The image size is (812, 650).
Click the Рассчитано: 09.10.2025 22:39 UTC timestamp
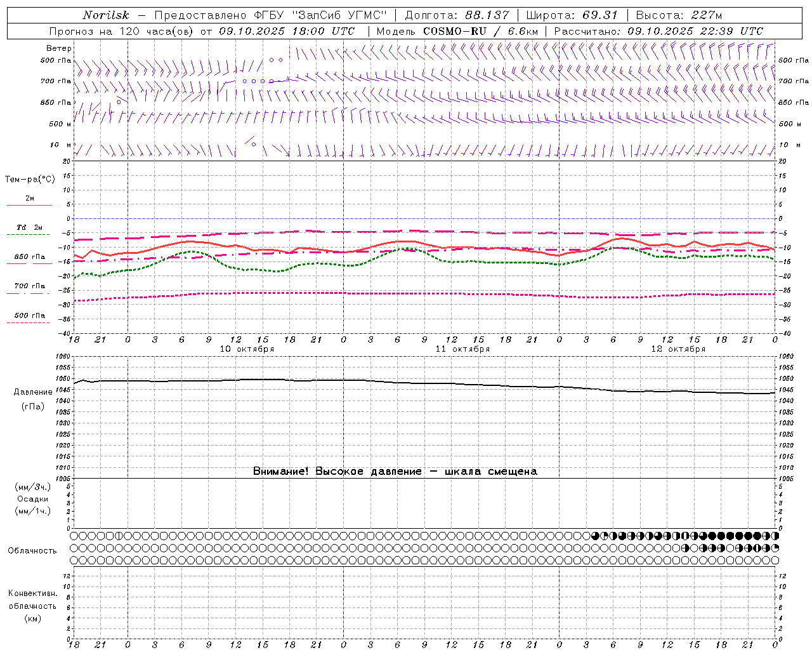(x=658, y=31)
